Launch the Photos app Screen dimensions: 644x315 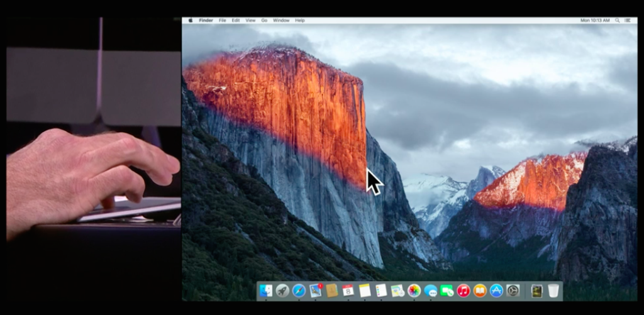[414, 290]
